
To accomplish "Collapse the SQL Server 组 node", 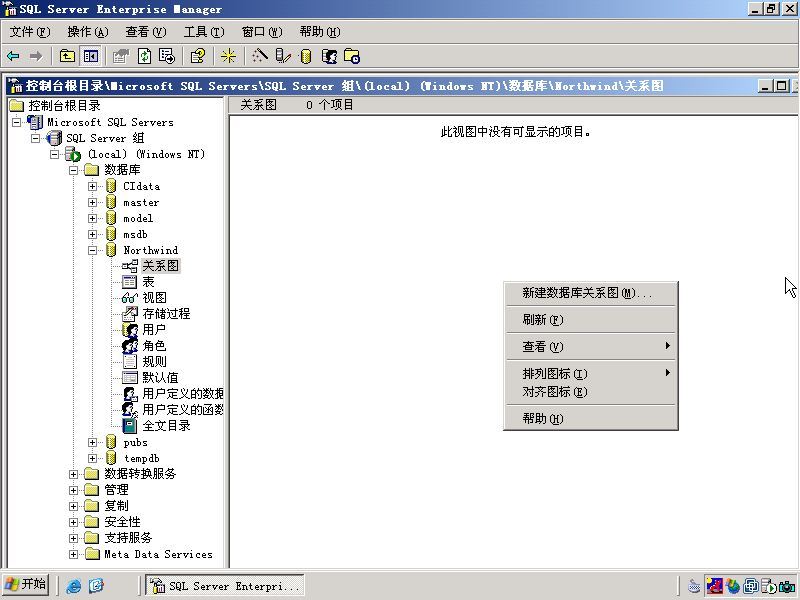I will 36,138.
